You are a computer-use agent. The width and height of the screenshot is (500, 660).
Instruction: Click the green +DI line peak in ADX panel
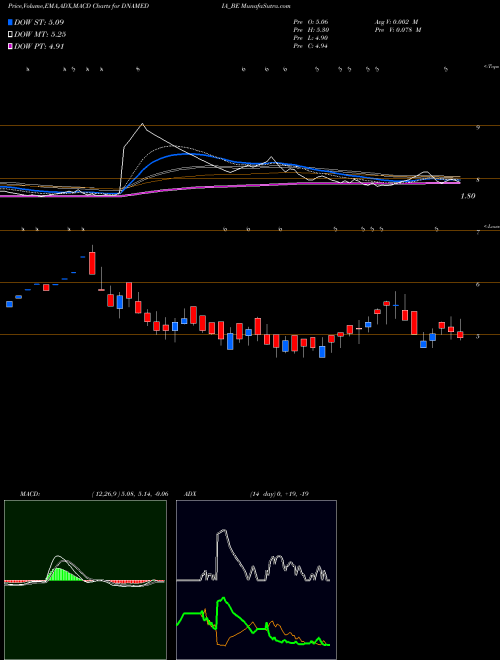pyautogui.click(x=223, y=598)
